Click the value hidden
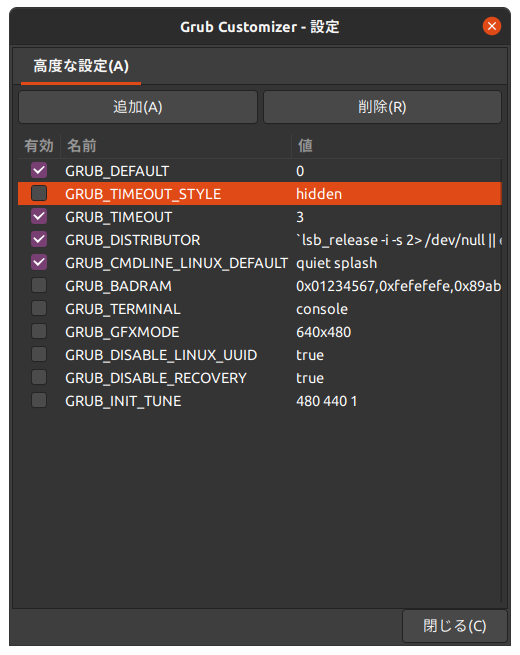This screenshot has height=655, width=520. click(x=319, y=194)
